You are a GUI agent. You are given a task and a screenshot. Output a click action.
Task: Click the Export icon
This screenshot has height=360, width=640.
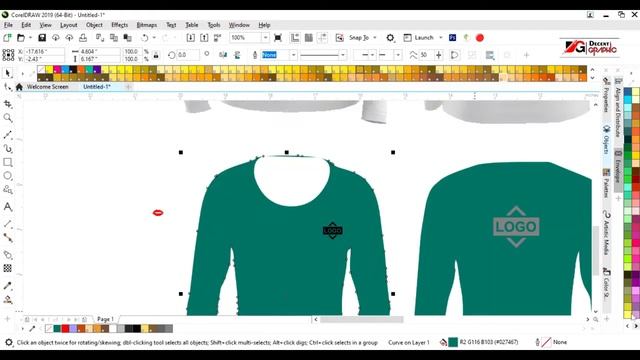tap(204, 38)
